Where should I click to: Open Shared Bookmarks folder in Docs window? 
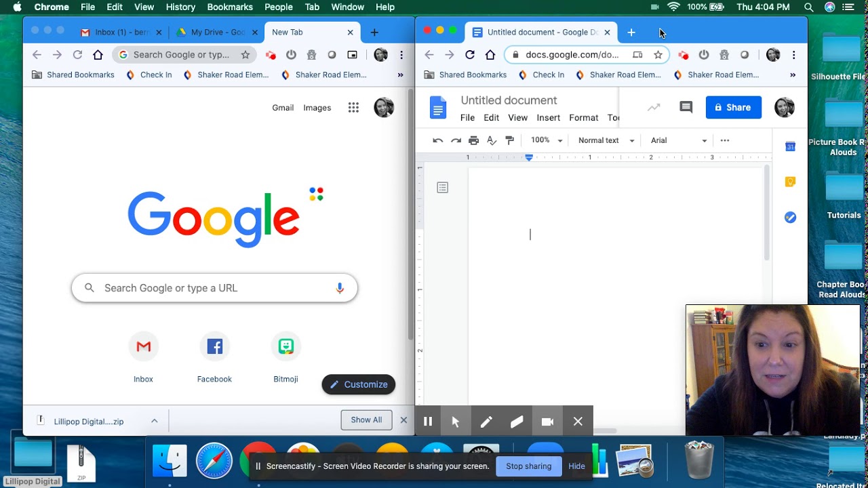click(x=466, y=75)
